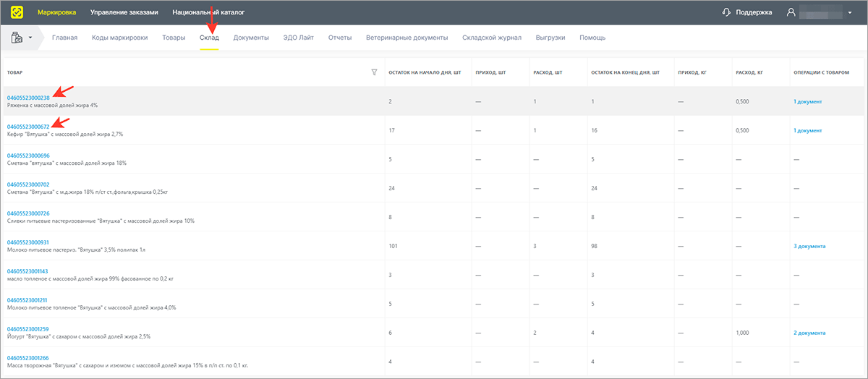Click the user profile avatar icon

click(791, 12)
